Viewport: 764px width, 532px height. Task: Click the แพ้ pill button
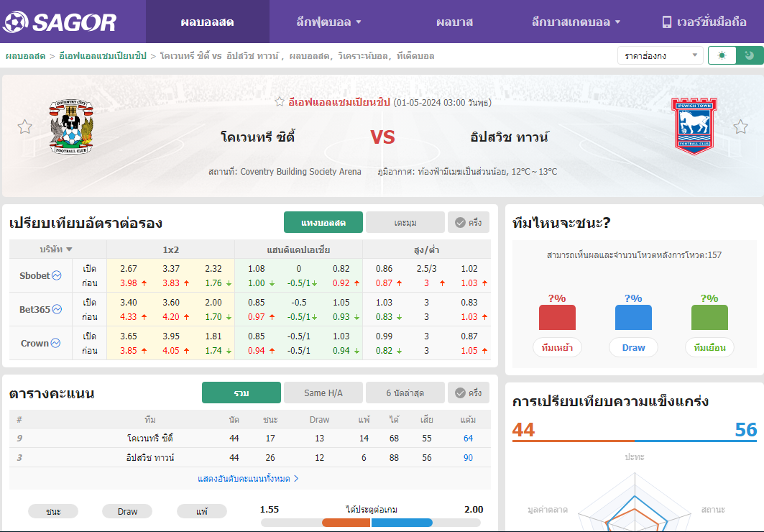pyautogui.click(x=202, y=511)
